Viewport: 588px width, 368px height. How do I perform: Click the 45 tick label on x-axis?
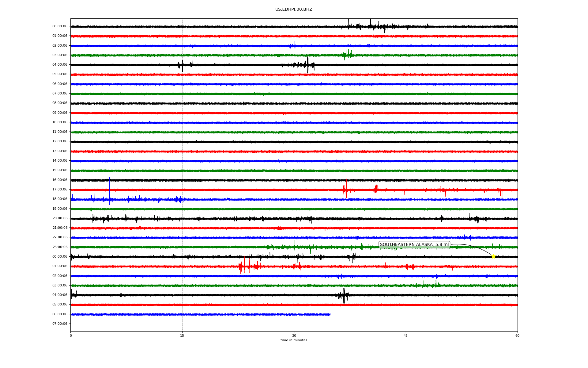(x=406, y=336)
